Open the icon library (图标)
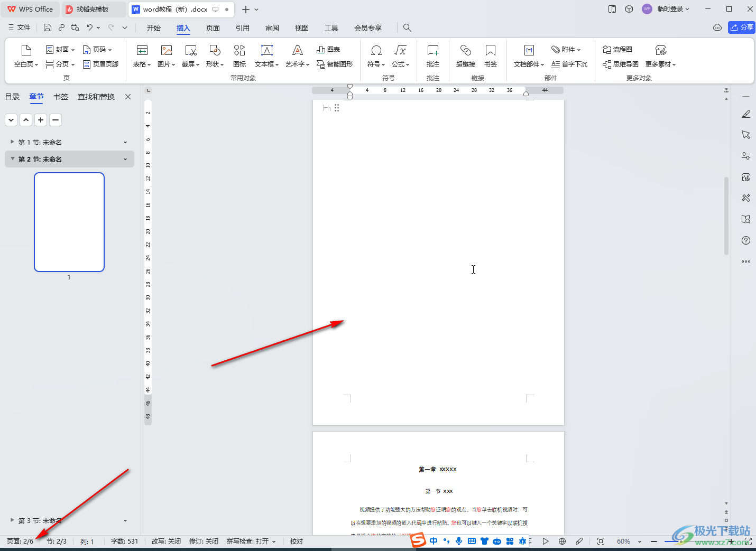756x551 pixels. [239, 57]
